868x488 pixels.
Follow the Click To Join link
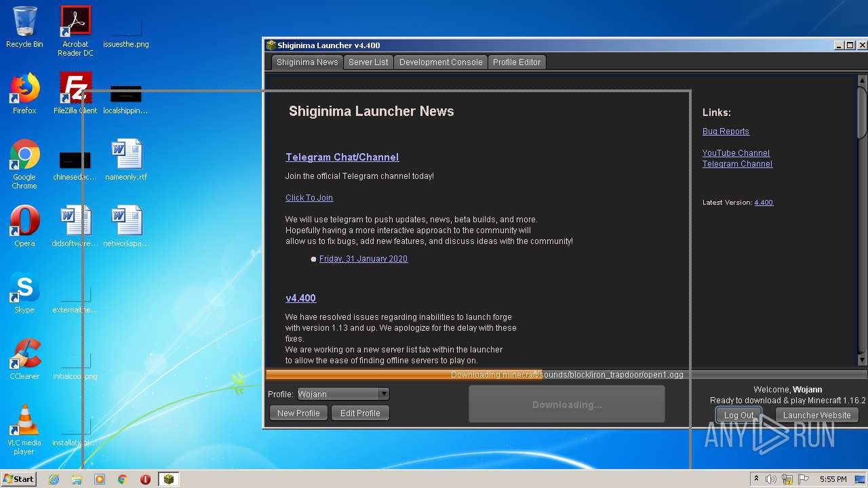(x=309, y=198)
